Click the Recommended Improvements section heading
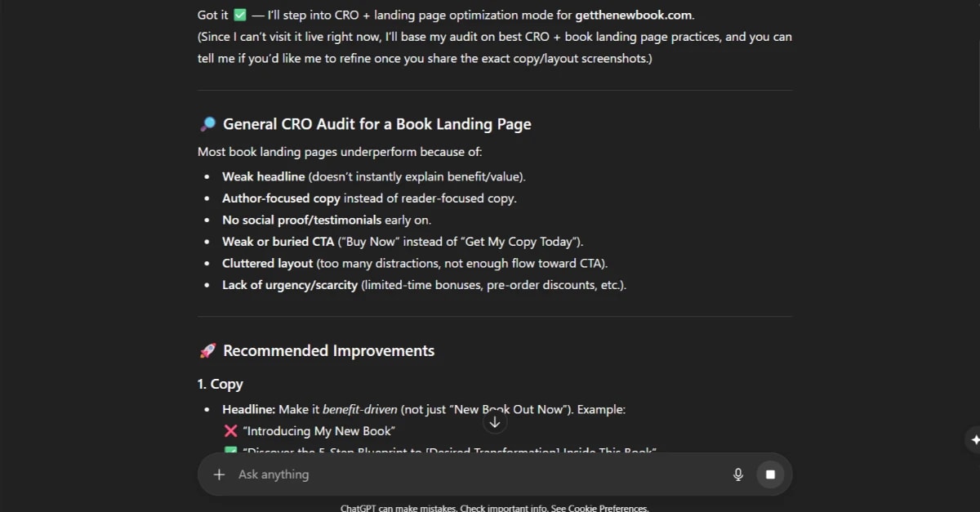Screen dimensions: 980x512 (329, 350)
